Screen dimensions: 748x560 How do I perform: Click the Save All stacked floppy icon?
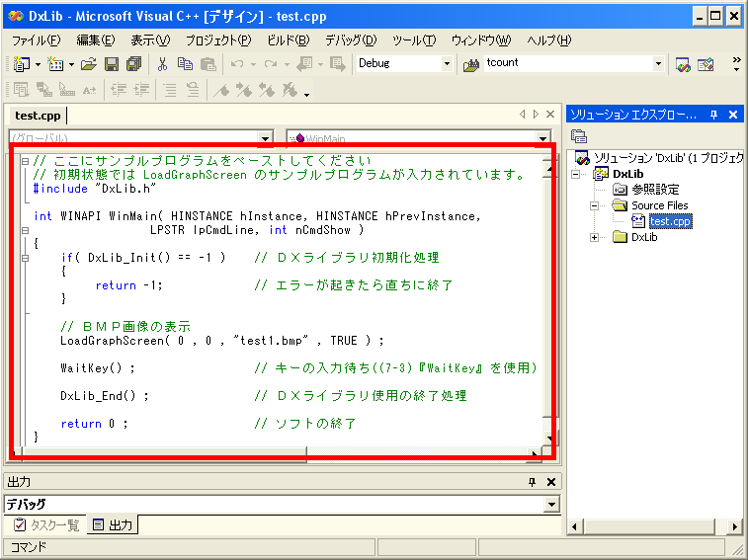(x=134, y=63)
